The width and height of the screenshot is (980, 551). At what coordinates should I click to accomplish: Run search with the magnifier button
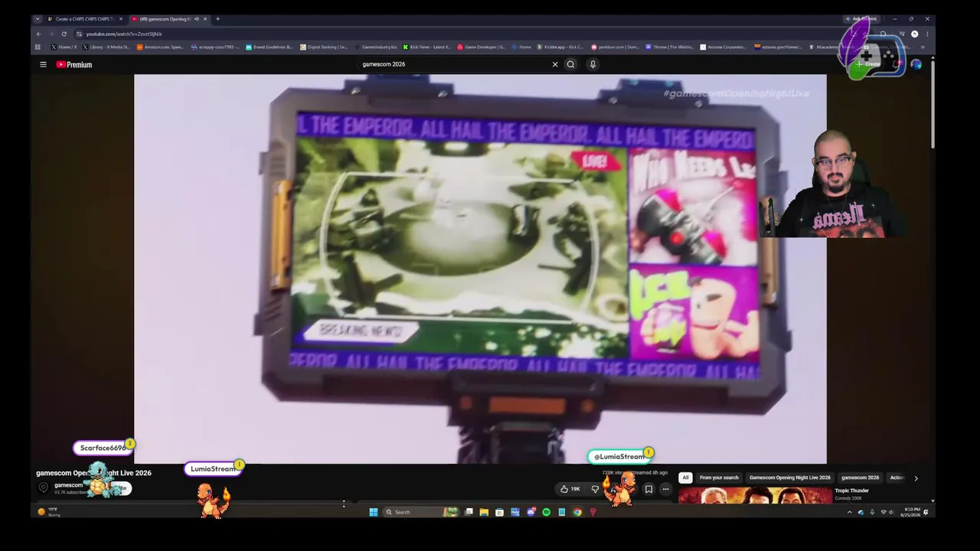coord(570,64)
